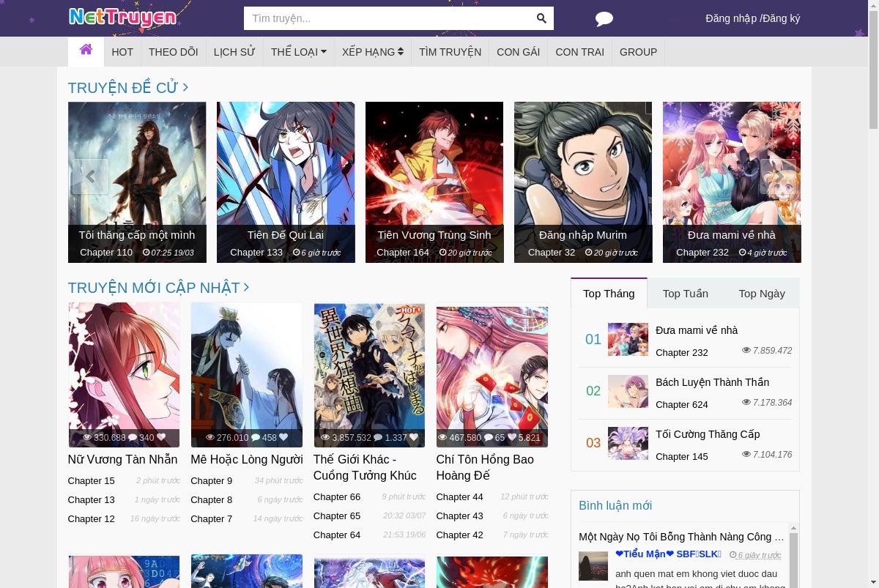The width and height of the screenshot is (879, 588).
Task: Click the Truyện Đề Cử heading chevron
Action: pos(185,87)
